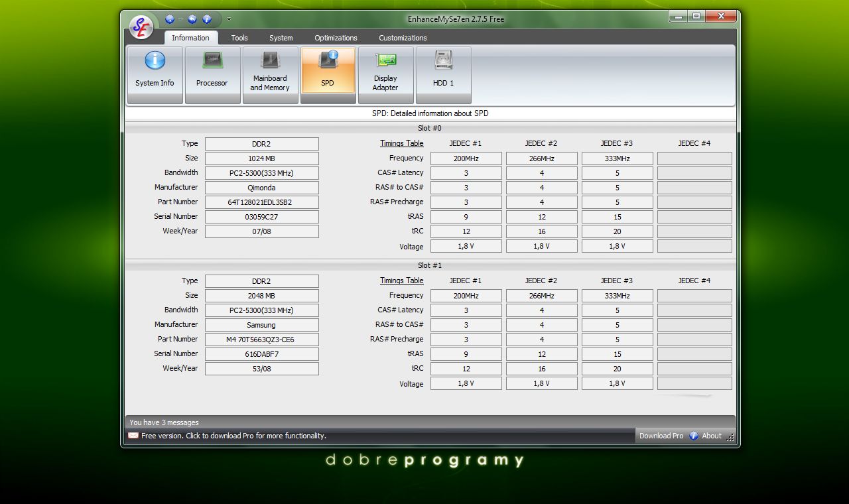849x504 pixels.
Task: Click the blue back-arrow quick-access icon
Action: 192,19
